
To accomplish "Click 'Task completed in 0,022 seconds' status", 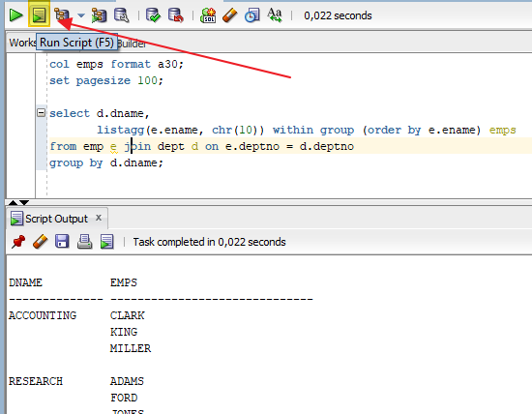I will click(209, 242).
